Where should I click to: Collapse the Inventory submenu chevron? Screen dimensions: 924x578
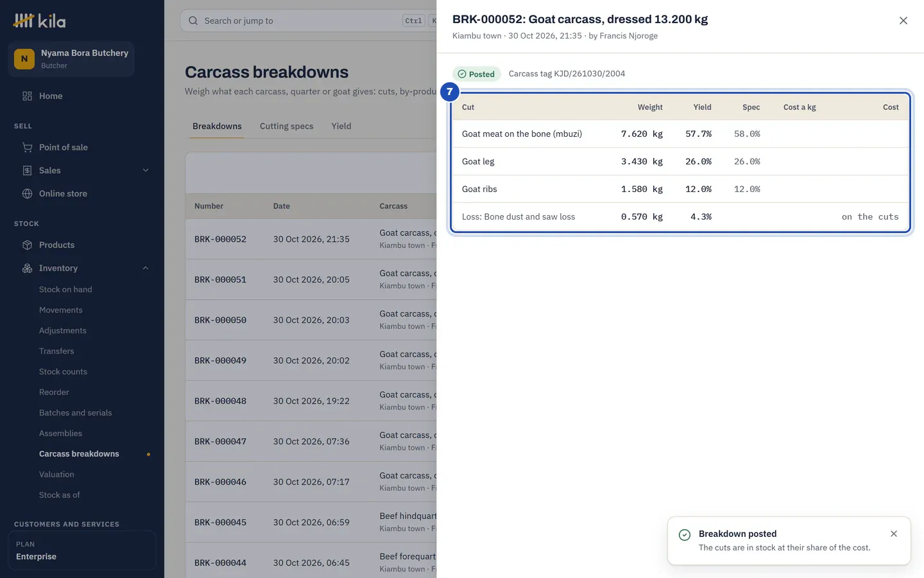[146, 268]
